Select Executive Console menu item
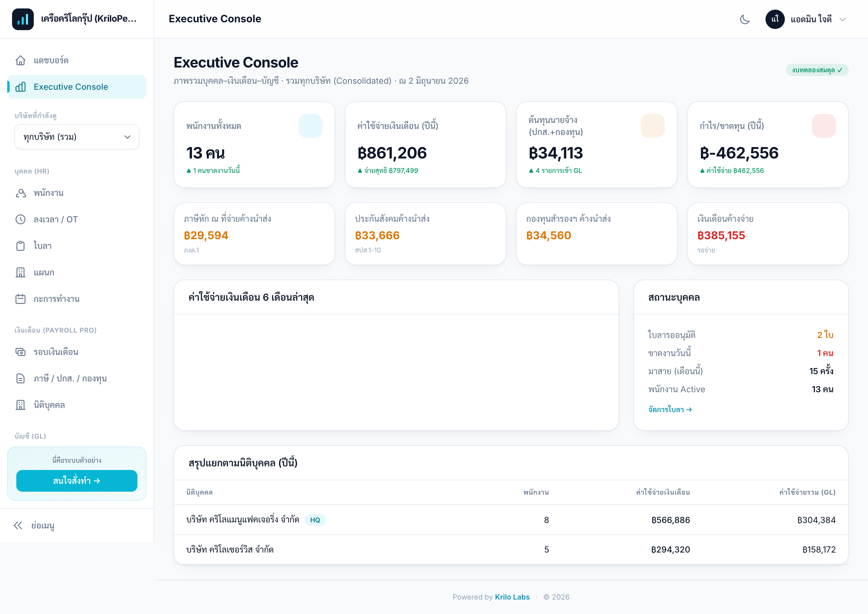 click(x=77, y=86)
